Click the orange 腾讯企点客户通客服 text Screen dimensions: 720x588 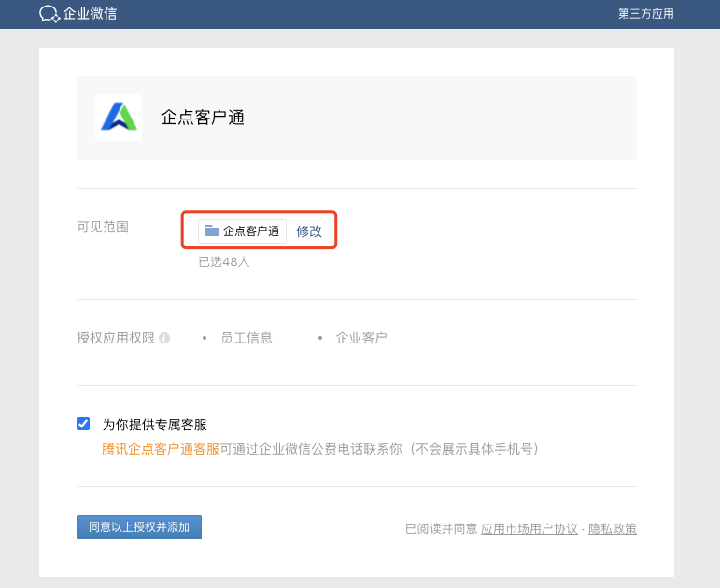161,448
